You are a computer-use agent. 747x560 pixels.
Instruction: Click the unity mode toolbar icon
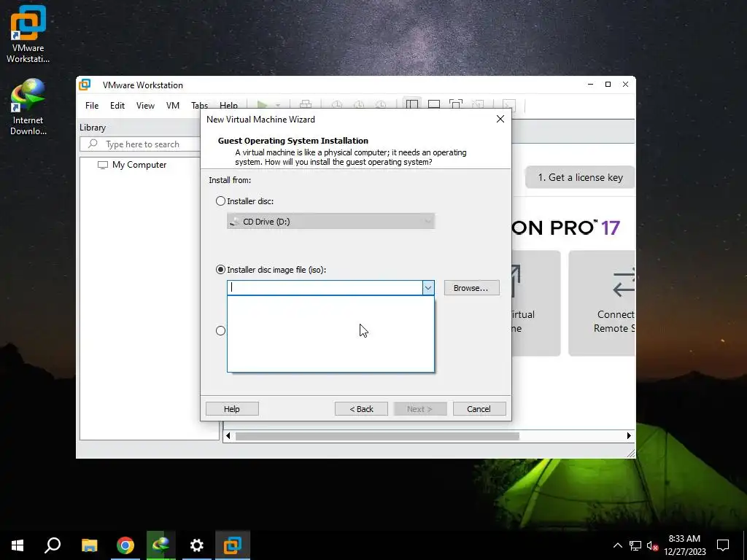(478, 105)
